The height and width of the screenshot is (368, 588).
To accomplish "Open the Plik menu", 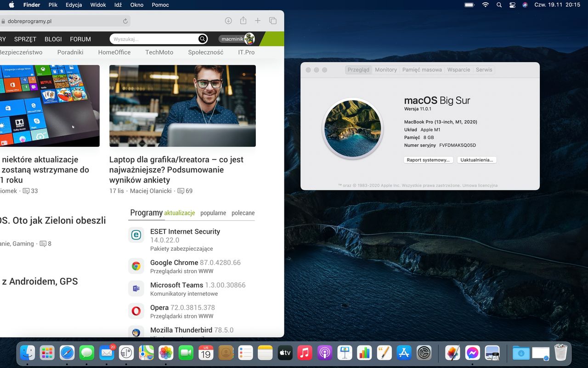I will pos(53,5).
